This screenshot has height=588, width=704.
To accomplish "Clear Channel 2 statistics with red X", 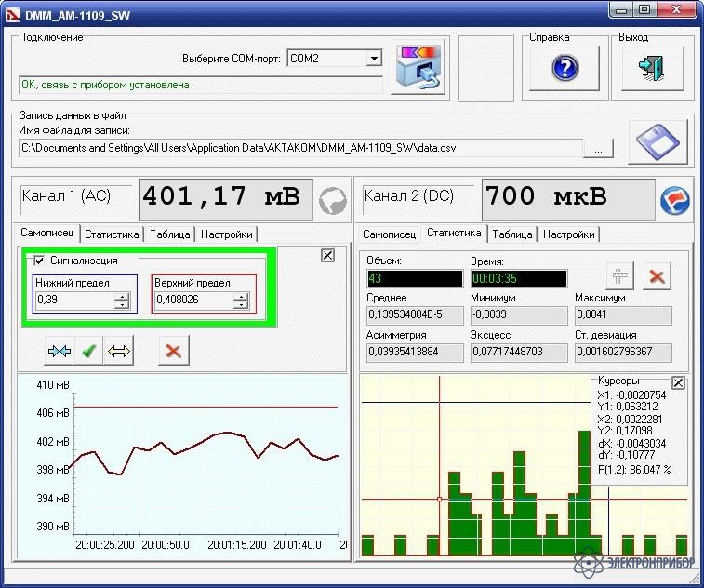I will [x=657, y=275].
